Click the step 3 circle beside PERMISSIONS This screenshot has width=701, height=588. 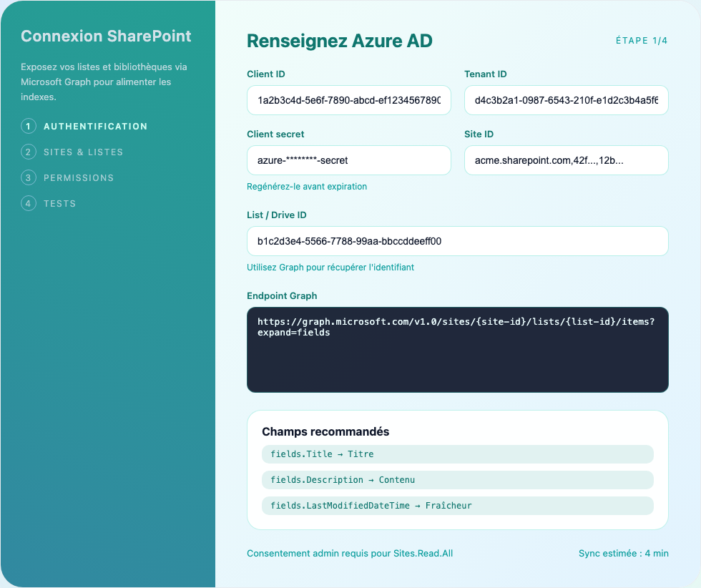click(28, 177)
